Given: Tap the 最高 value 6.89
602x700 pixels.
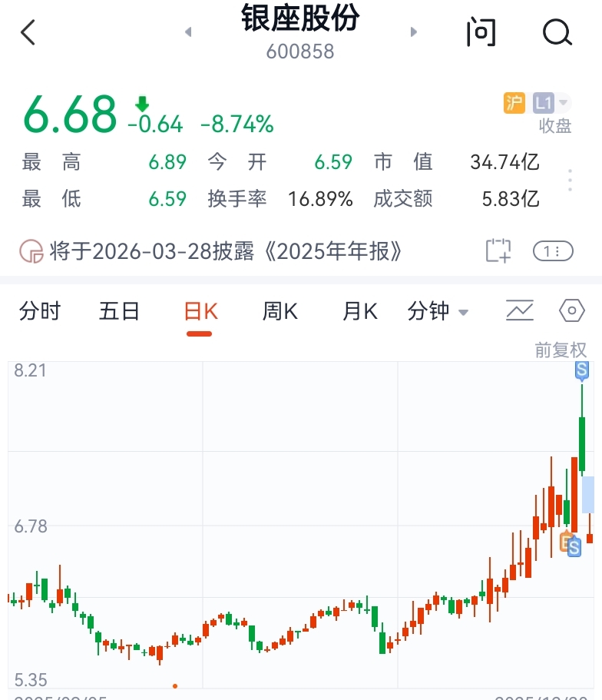Looking at the screenshot, I should [x=167, y=162].
